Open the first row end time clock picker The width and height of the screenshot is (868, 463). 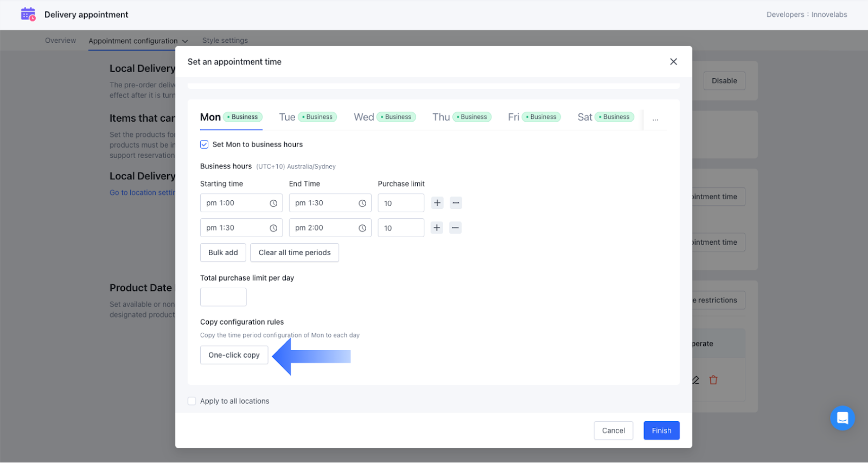362,203
